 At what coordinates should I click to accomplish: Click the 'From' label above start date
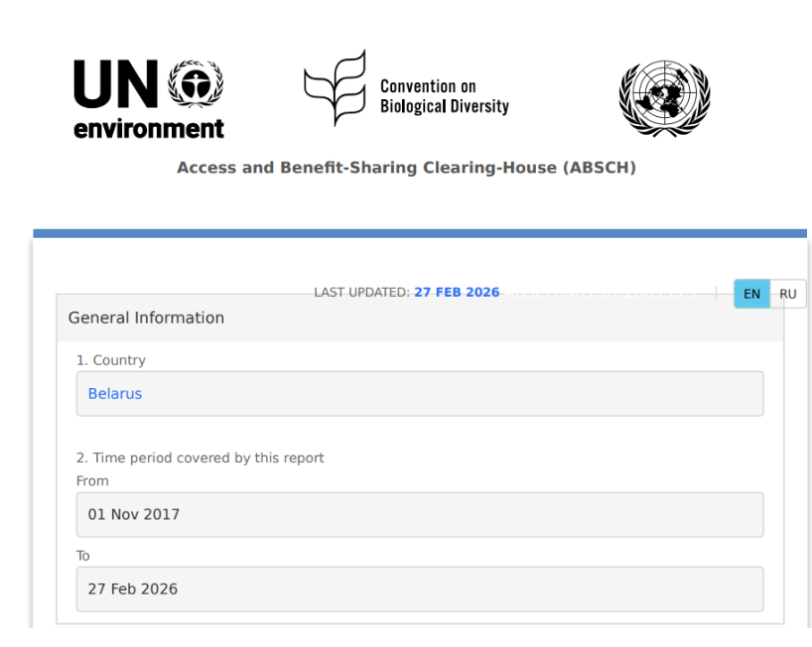point(92,481)
